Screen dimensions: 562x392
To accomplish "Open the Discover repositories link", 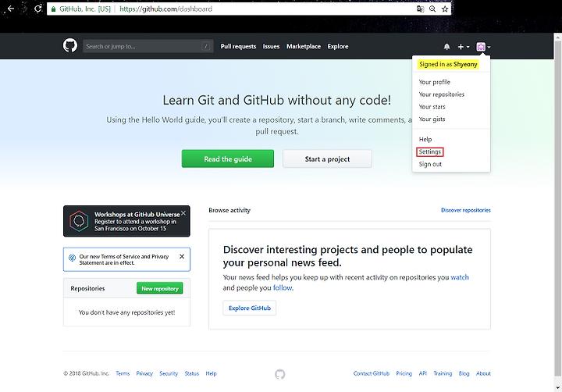I will click(465, 210).
